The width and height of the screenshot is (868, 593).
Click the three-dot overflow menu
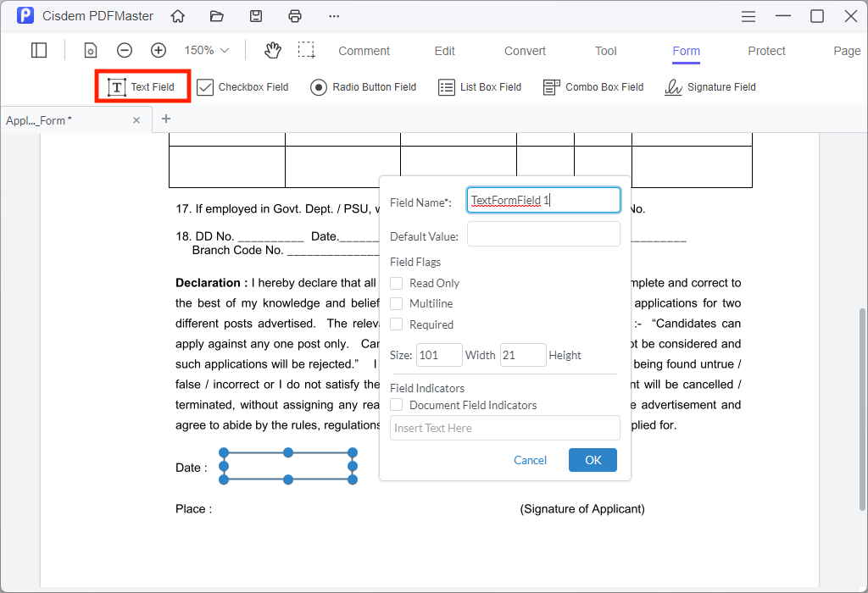coord(333,16)
